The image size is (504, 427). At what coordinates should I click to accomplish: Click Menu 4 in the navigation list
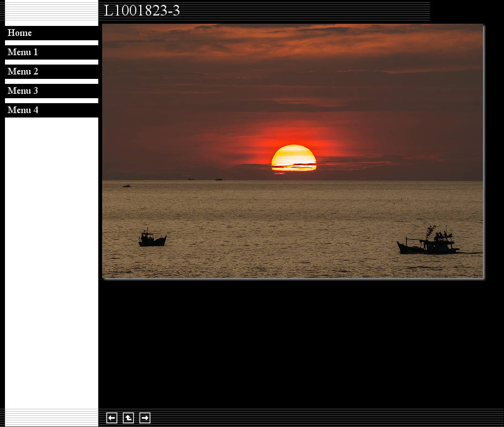pos(23,110)
